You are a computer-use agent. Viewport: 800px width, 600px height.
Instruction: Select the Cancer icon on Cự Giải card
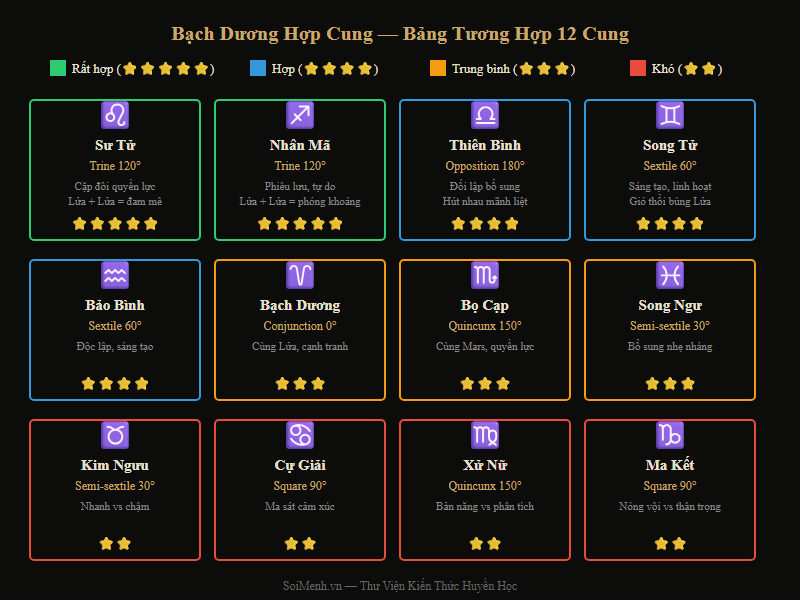tap(300, 433)
